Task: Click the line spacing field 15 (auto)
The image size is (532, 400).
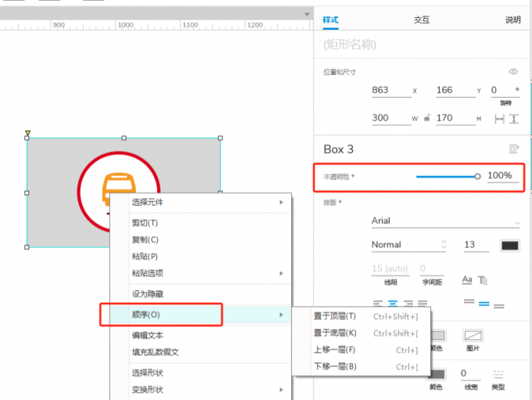Action: (x=390, y=269)
